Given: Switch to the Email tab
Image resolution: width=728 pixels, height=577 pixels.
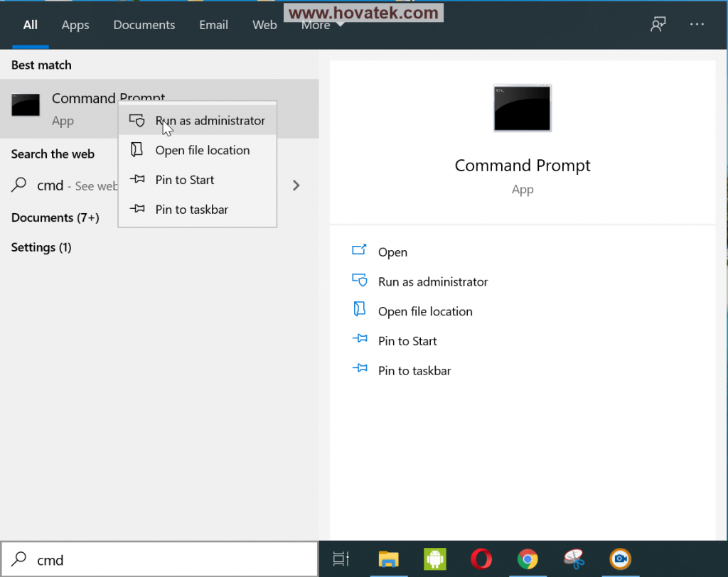Looking at the screenshot, I should 213,25.
